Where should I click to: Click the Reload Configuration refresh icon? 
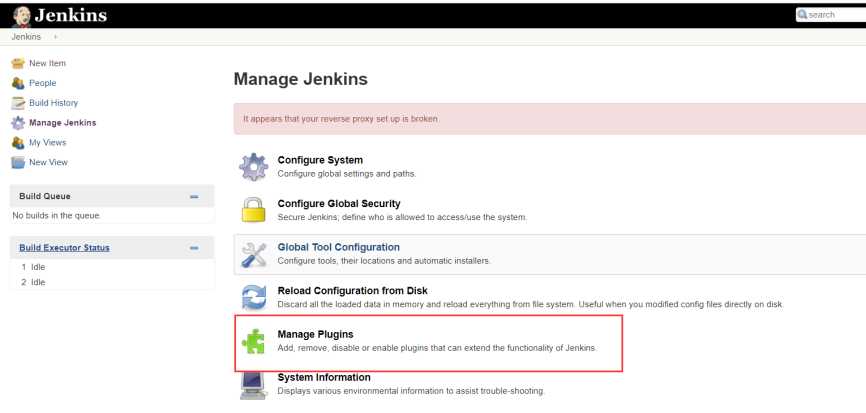[254, 297]
